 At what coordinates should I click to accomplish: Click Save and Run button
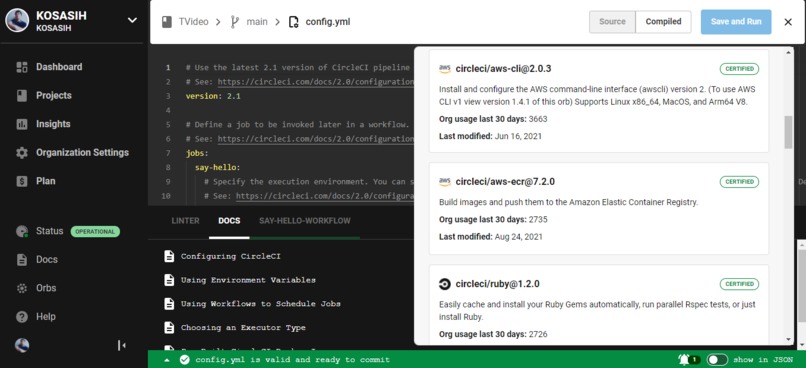[x=736, y=22]
